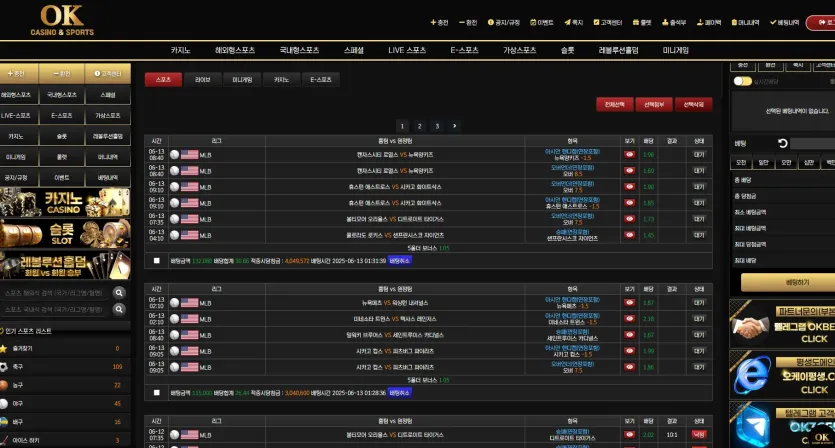Open 국내형스포츠 in main navigation bar
Screen dimensions: 835x448
[299, 50]
